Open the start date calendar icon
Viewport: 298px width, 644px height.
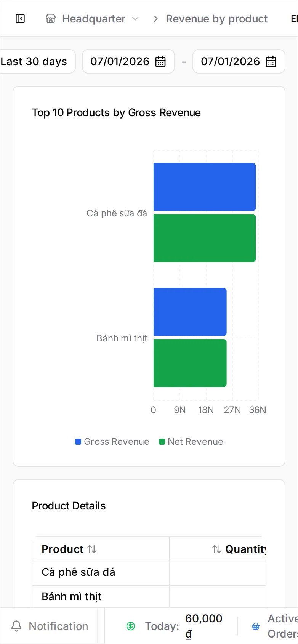[160, 61]
